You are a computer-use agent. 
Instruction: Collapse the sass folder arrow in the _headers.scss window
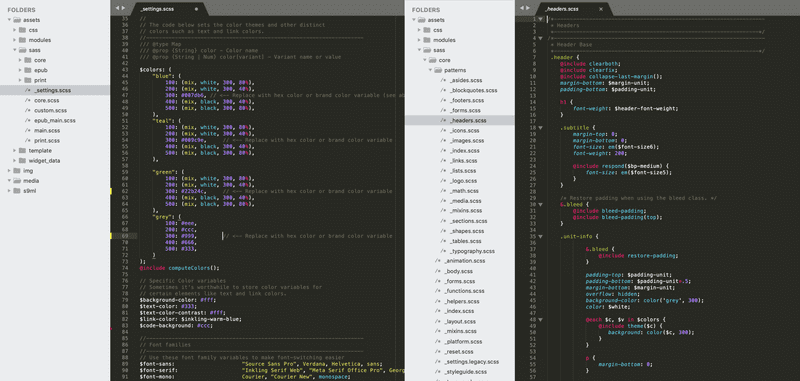point(419,50)
